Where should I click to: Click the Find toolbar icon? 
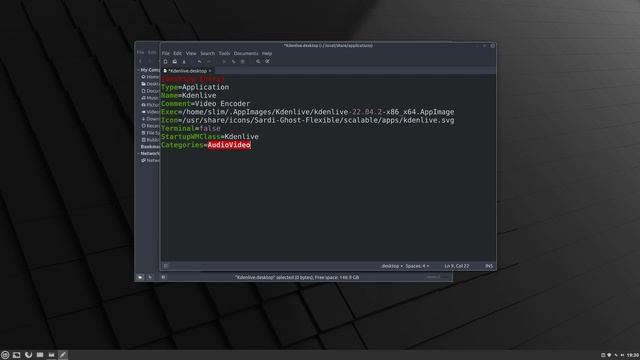tap(258, 62)
